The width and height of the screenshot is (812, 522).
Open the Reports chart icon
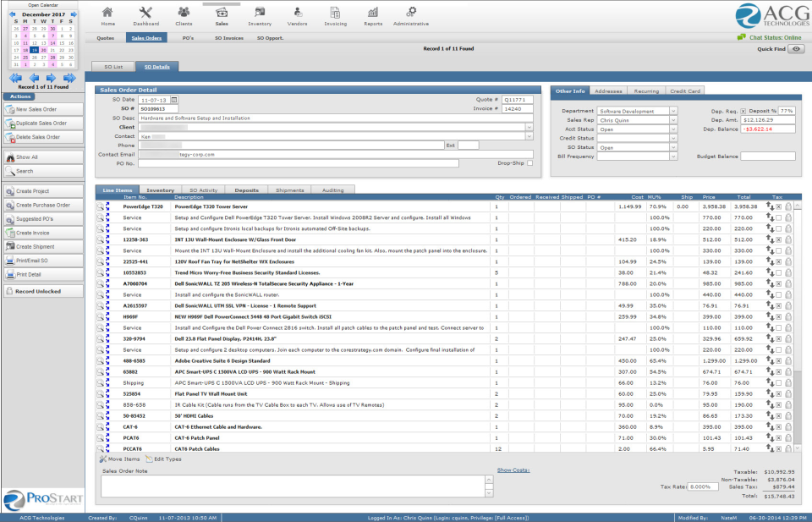click(x=373, y=13)
